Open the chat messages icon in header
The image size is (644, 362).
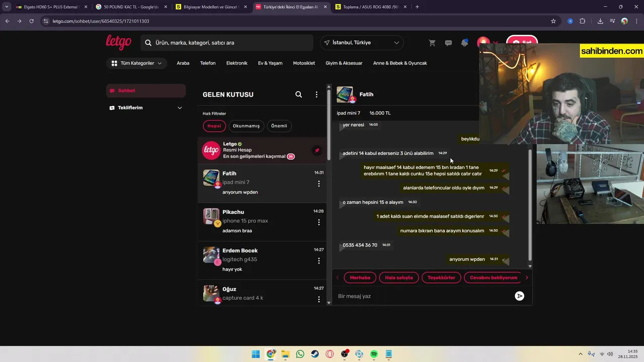pyautogui.click(x=448, y=43)
